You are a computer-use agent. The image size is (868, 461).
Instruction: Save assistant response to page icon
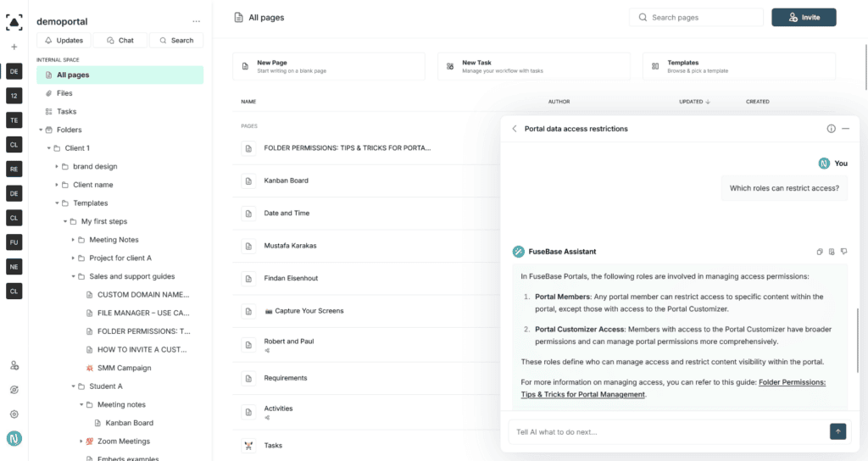click(x=832, y=251)
